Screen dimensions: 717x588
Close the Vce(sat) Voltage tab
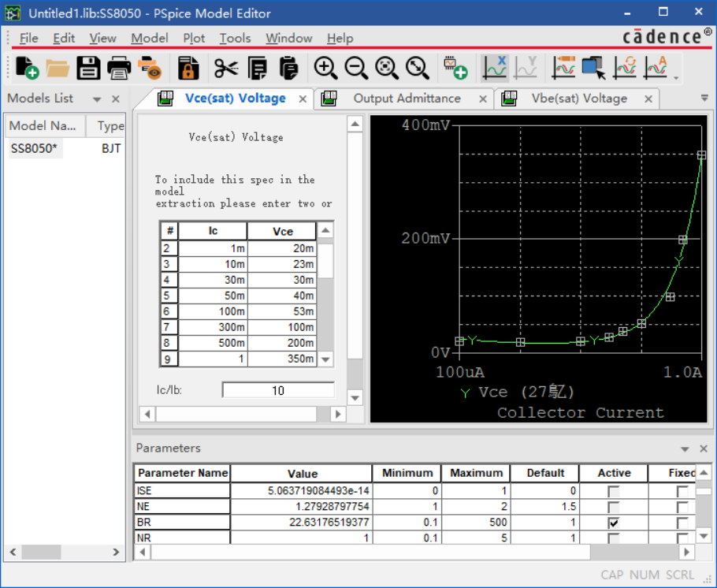[x=303, y=99]
